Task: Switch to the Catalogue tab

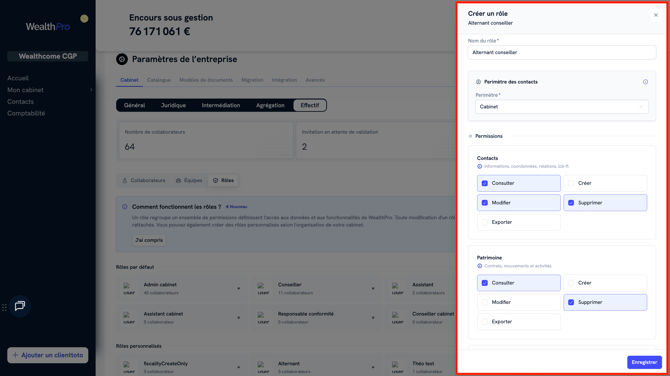Action: coord(159,80)
